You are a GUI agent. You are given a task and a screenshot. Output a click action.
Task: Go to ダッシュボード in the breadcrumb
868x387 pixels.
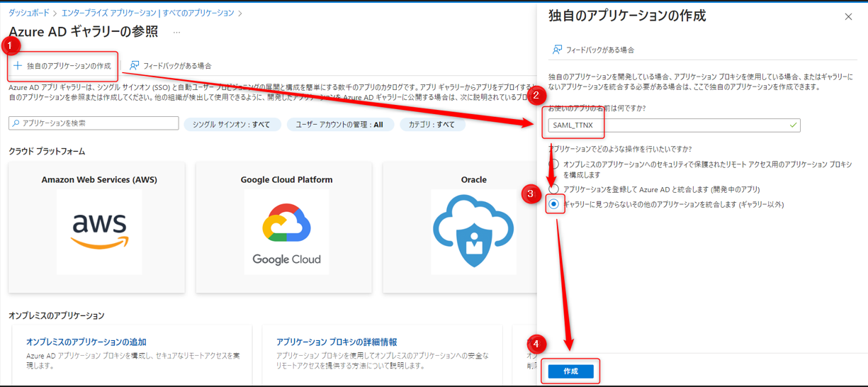coord(28,13)
